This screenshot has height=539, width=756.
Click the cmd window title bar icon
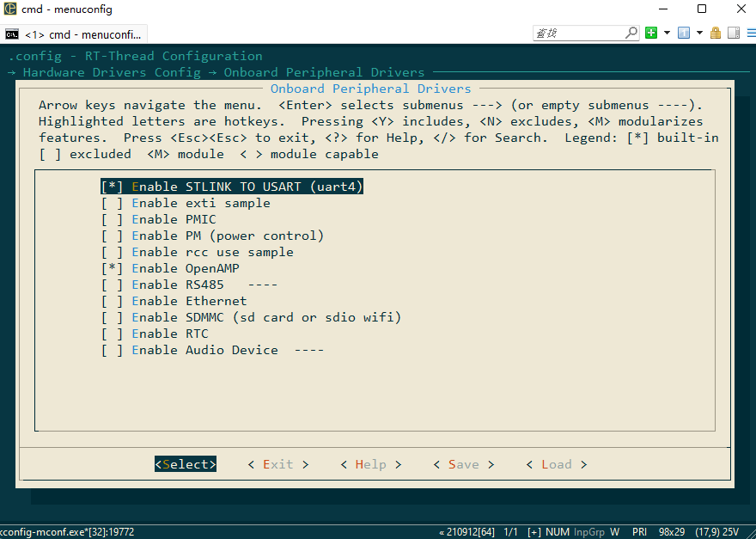10,9
